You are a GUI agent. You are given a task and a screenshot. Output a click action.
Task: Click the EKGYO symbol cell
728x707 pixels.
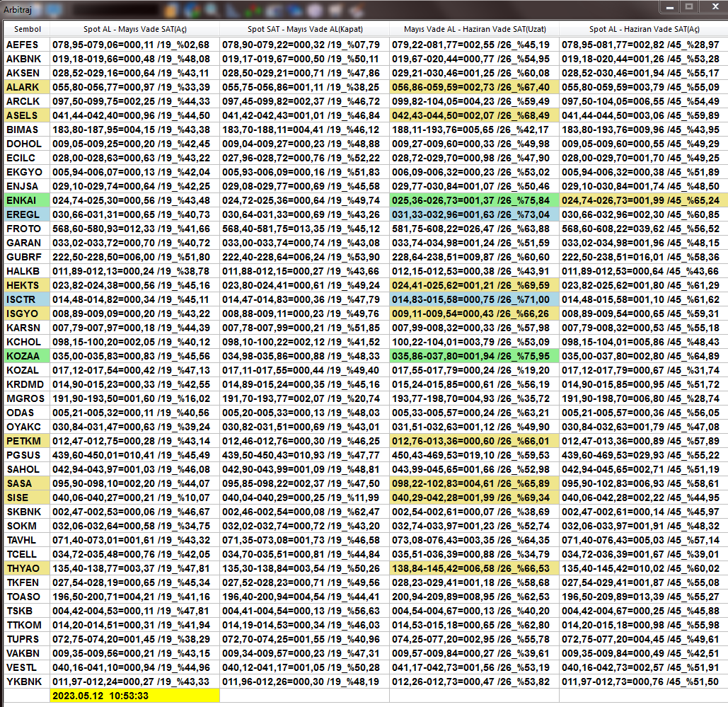click(x=27, y=173)
